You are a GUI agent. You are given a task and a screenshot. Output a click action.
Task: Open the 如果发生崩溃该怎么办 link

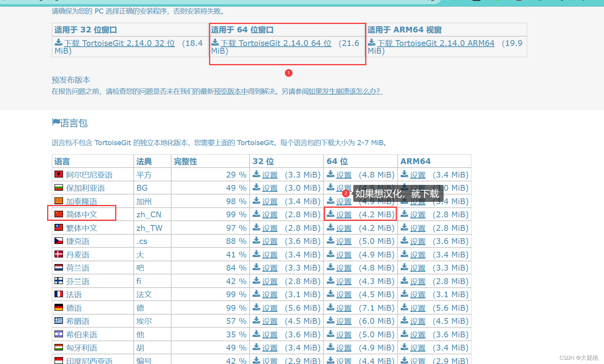click(345, 91)
